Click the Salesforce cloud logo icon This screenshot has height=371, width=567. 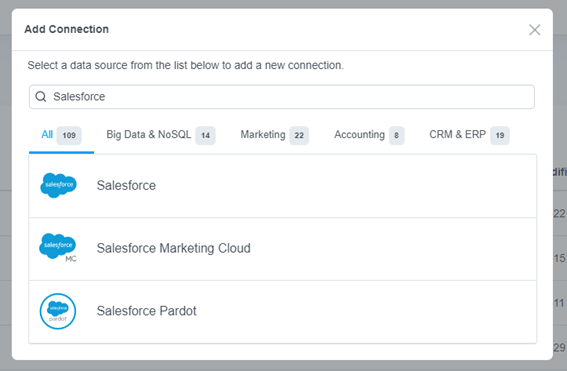58,185
